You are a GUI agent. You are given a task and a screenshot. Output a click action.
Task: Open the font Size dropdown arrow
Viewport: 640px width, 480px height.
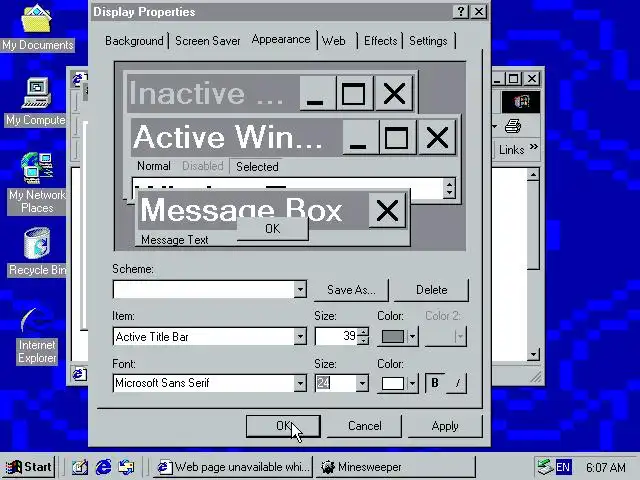coord(362,383)
